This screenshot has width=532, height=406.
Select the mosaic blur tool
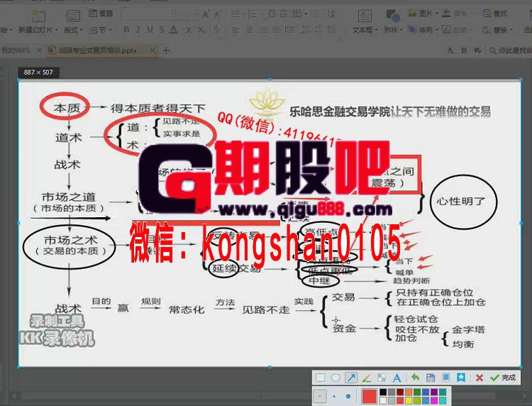tap(382, 378)
